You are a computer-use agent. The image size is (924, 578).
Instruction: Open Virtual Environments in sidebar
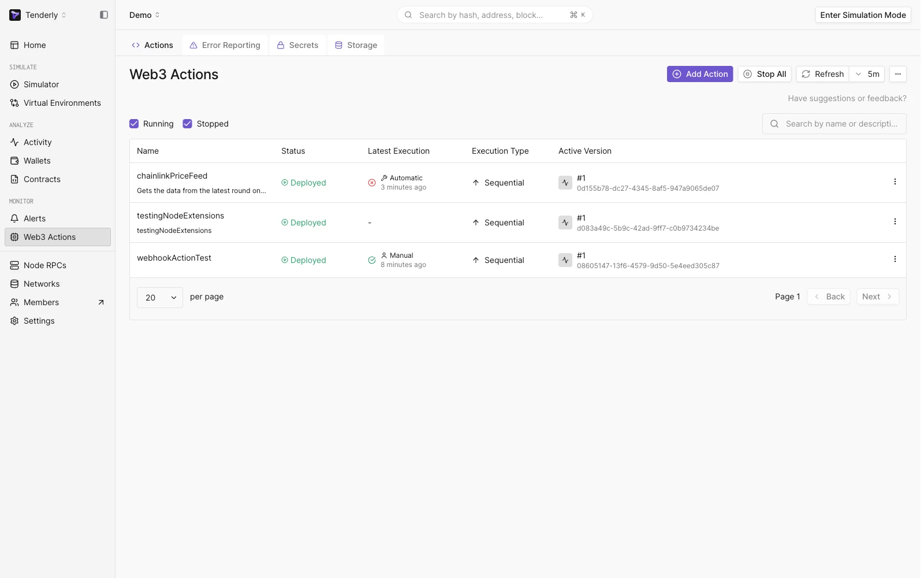(58, 103)
